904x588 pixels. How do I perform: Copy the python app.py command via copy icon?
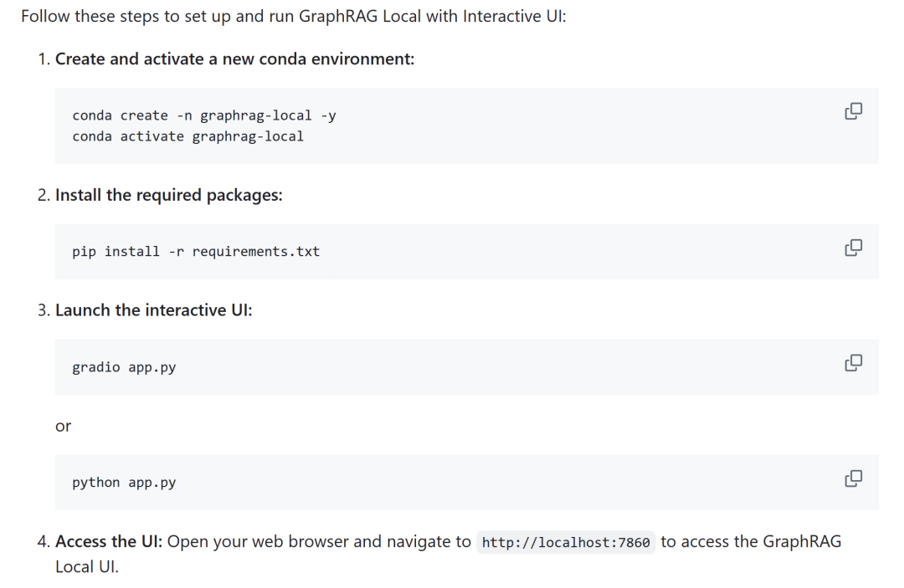pos(853,478)
